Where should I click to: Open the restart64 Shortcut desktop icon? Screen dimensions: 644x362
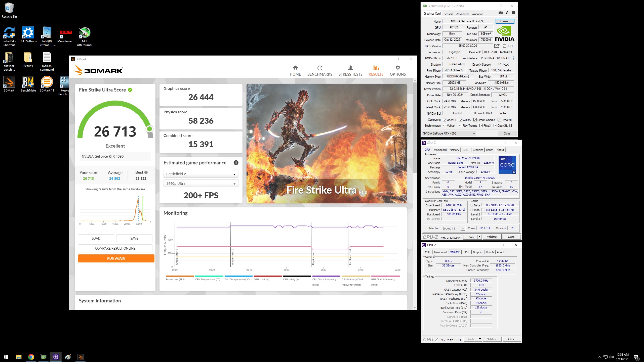tap(9, 37)
